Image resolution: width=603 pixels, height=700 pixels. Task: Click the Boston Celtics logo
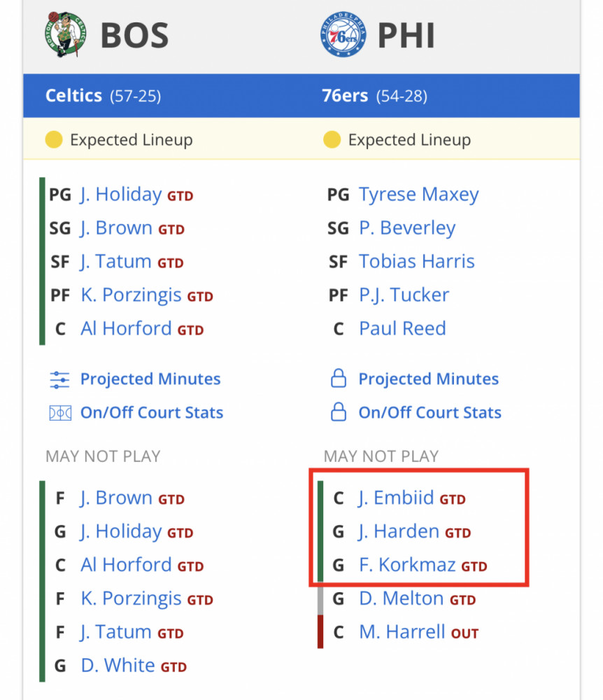[x=65, y=34]
